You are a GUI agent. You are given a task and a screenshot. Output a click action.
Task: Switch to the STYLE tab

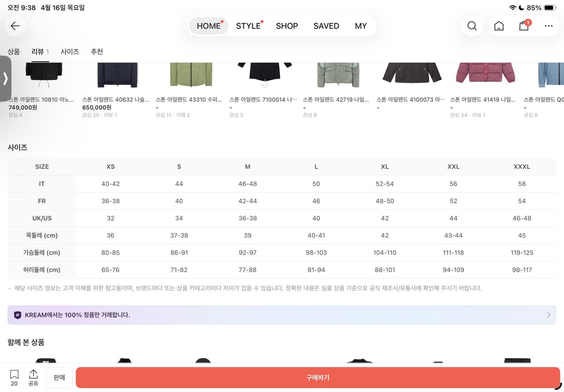point(248,26)
